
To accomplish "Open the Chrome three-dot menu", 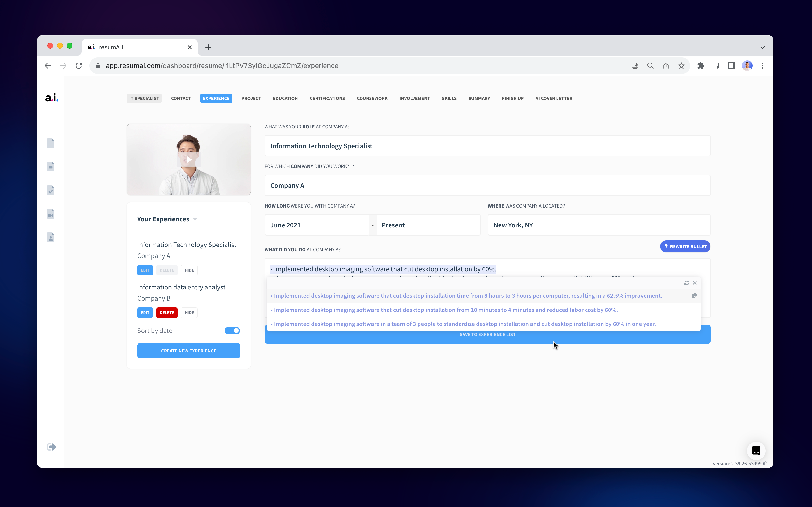I will [763, 66].
